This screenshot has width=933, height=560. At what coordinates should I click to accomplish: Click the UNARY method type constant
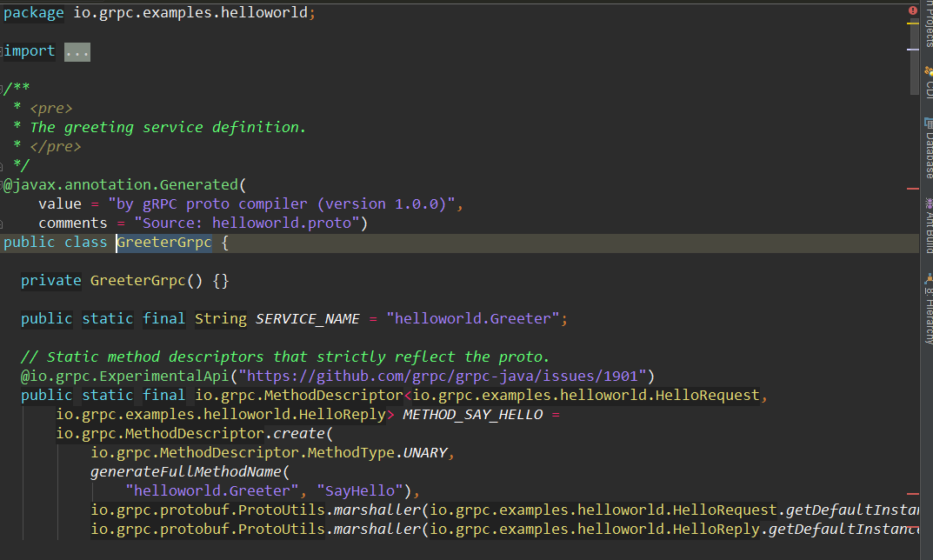tap(425, 453)
